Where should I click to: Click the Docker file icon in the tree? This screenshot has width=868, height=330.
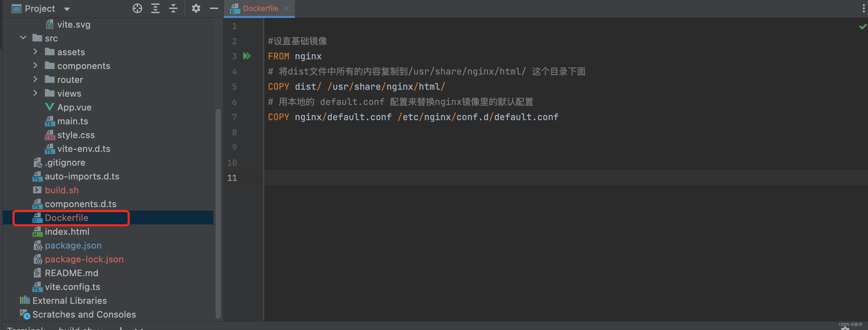pyautogui.click(x=37, y=218)
